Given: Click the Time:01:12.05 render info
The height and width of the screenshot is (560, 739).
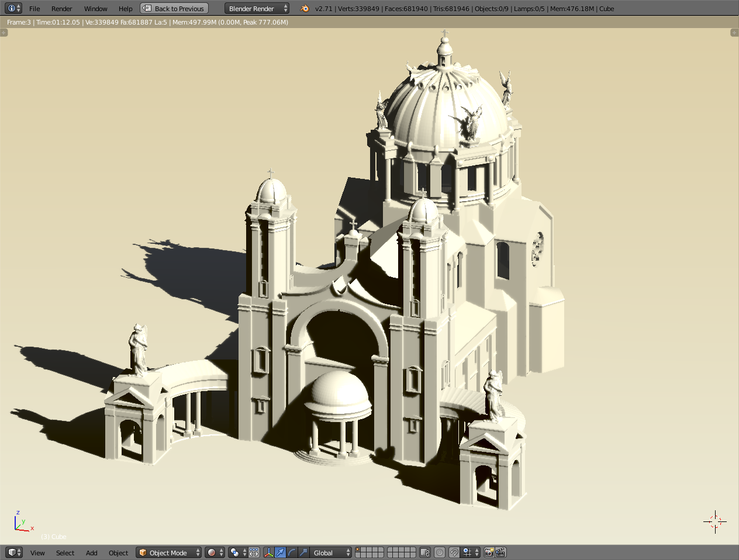Looking at the screenshot, I should coord(58,22).
